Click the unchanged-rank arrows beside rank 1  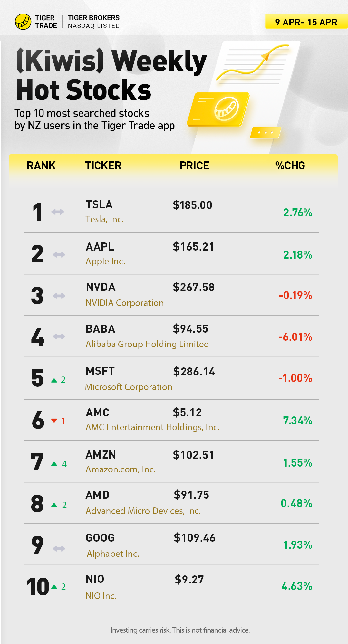click(x=58, y=212)
